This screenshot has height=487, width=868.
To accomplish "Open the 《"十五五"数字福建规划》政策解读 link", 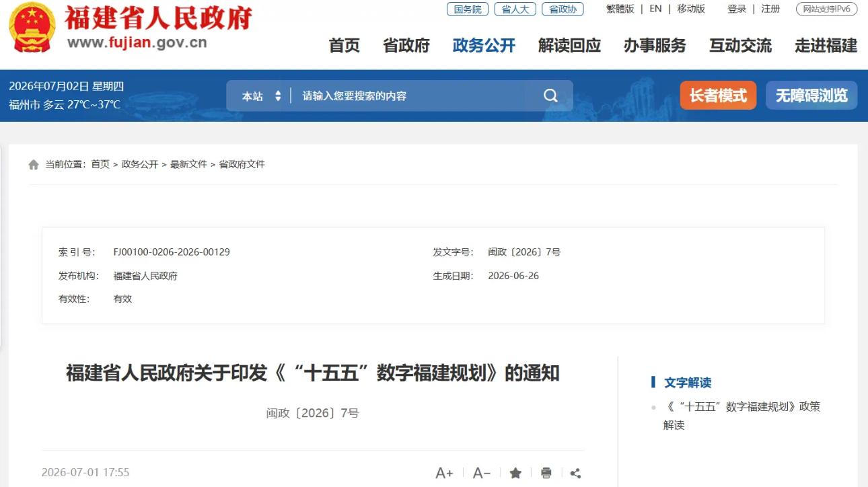I will [x=742, y=416].
